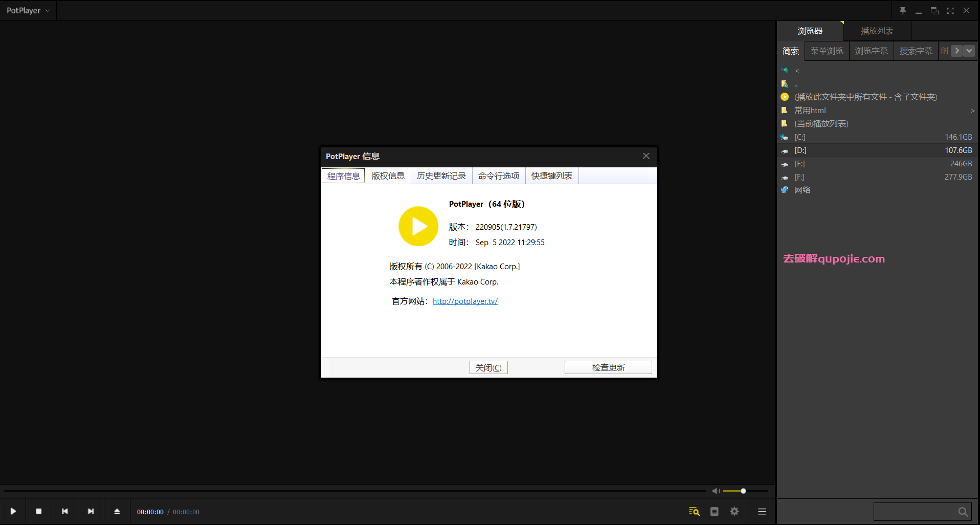Open the http://potplayer.tv/ link
The height and width of the screenshot is (525, 980).
point(465,301)
